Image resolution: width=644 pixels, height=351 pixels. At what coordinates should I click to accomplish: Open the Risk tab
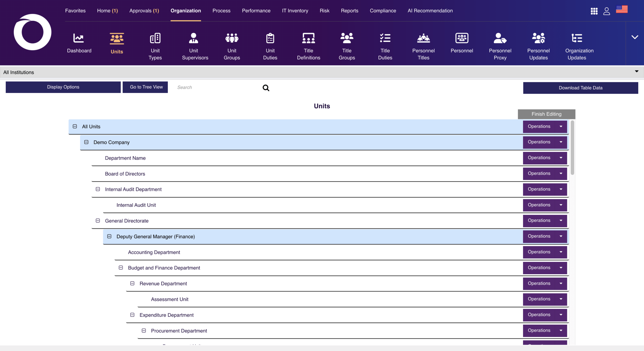[325, 11]
